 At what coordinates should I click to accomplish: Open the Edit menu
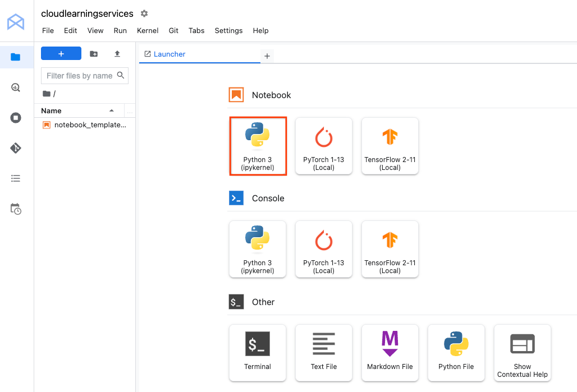(x=70, y=30)
